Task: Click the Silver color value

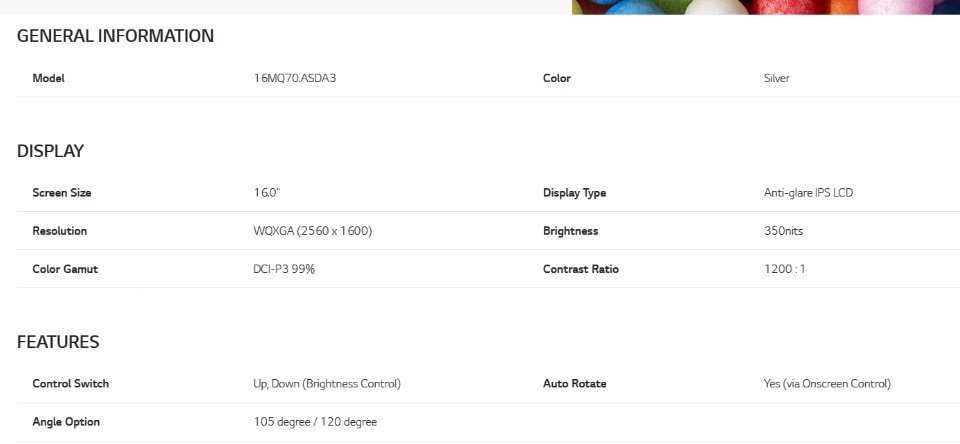Action: click(x=776, y=78)
